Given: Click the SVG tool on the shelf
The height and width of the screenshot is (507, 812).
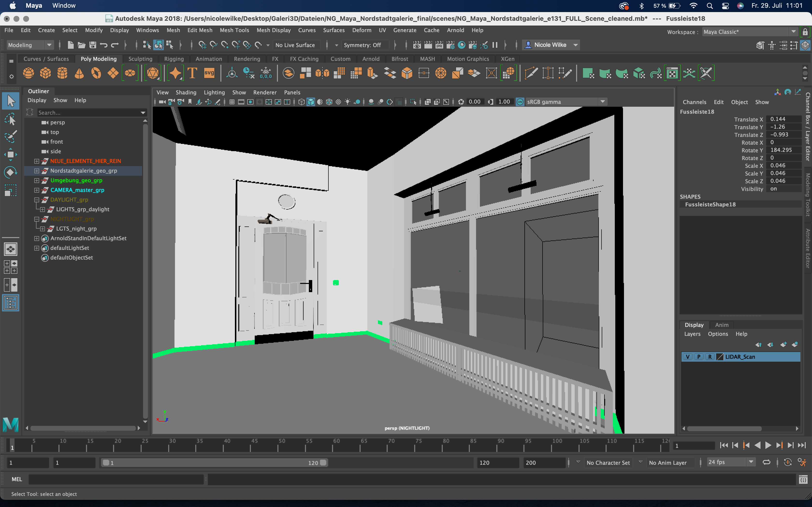Looking at the screenshot, I should [x=209, y=73].
